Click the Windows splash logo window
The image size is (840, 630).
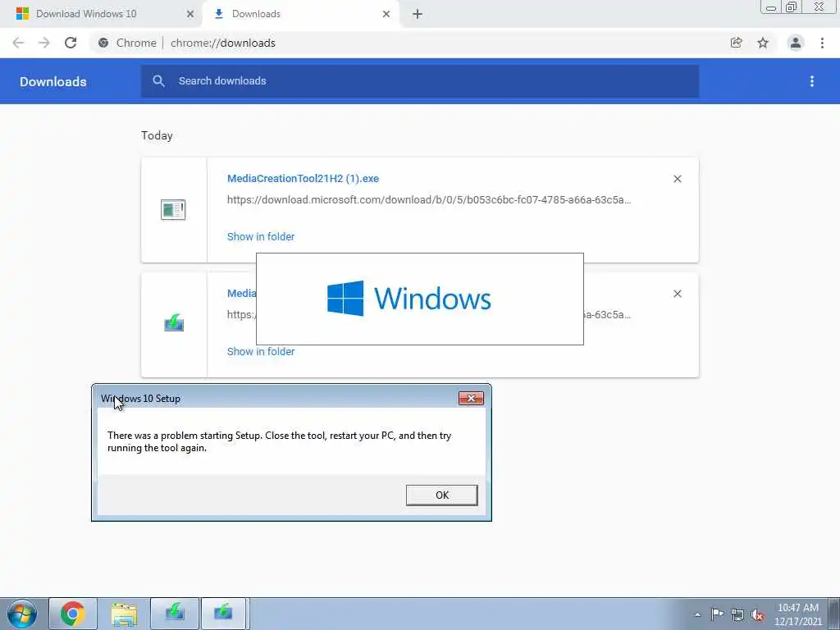[x=419, y=299]
